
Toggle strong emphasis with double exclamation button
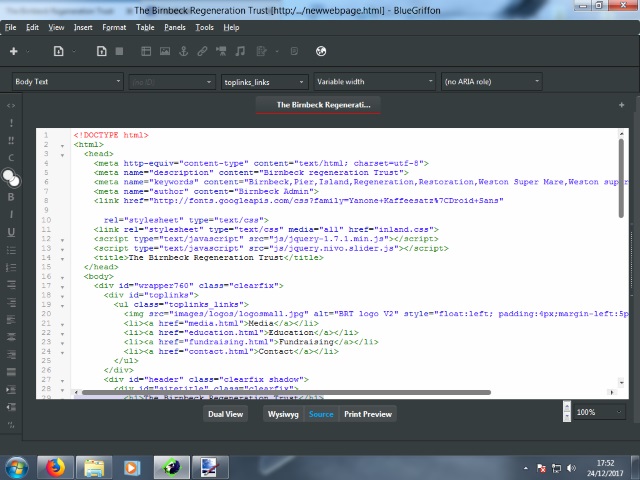click(x=11, y=140)
